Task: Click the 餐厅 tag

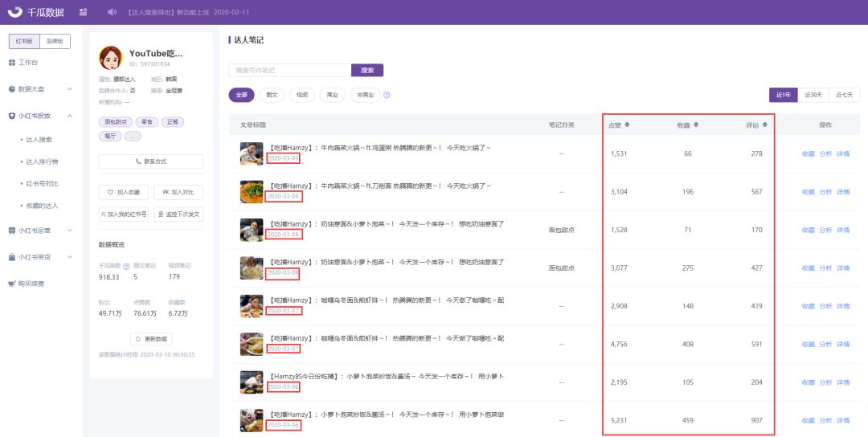Action: tap(109, 136)
